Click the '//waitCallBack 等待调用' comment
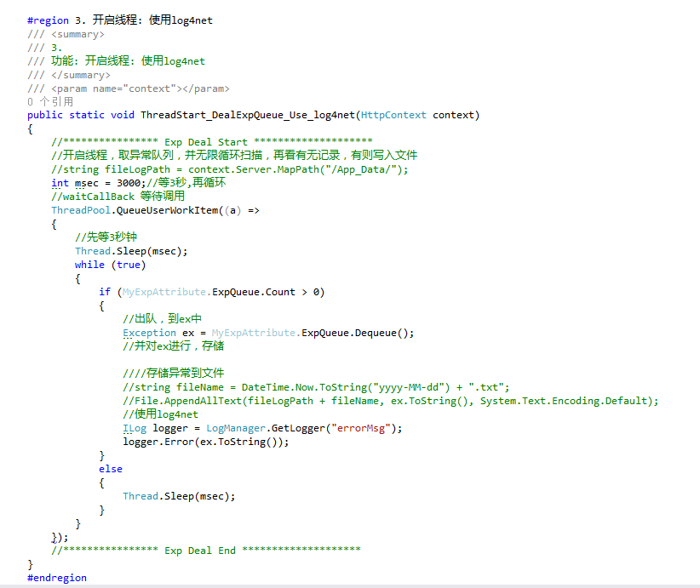 click(118, 197)
